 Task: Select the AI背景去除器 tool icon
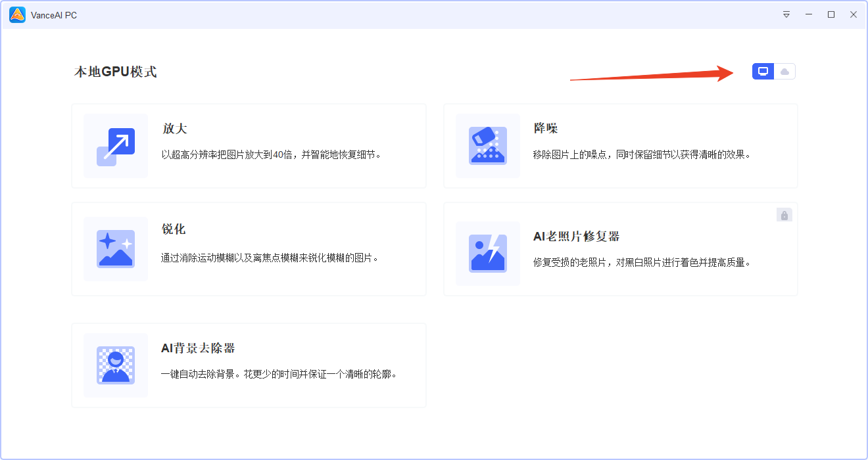click(115, 365)
